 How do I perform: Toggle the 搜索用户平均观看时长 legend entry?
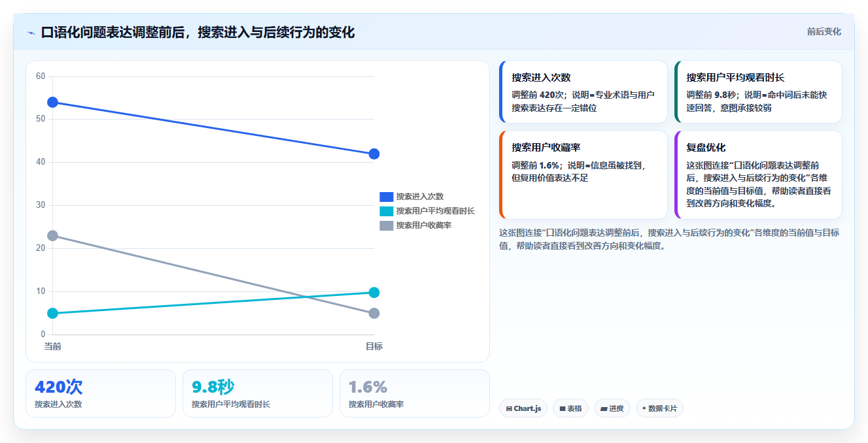point(428,211)
